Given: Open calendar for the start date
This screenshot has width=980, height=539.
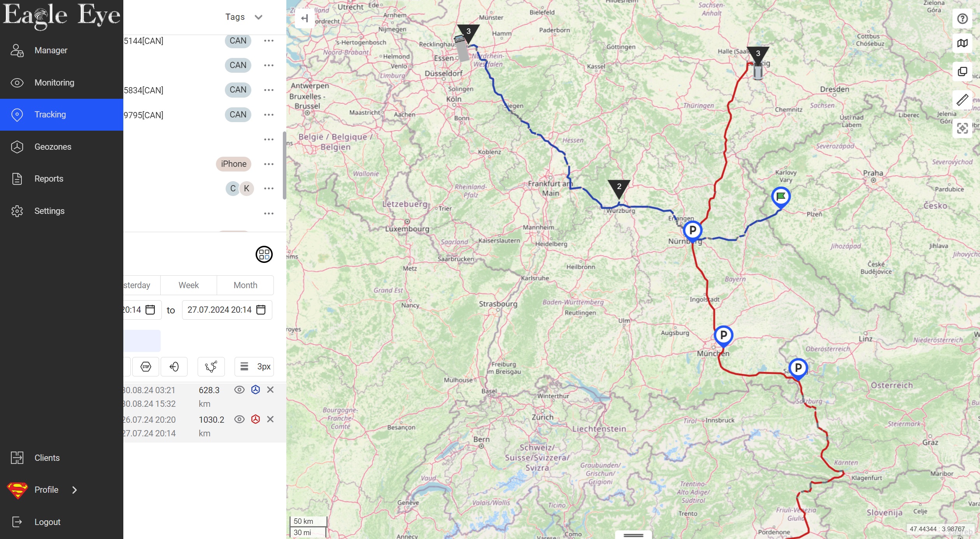Looking at the screenshot, I should coord(150,310).
